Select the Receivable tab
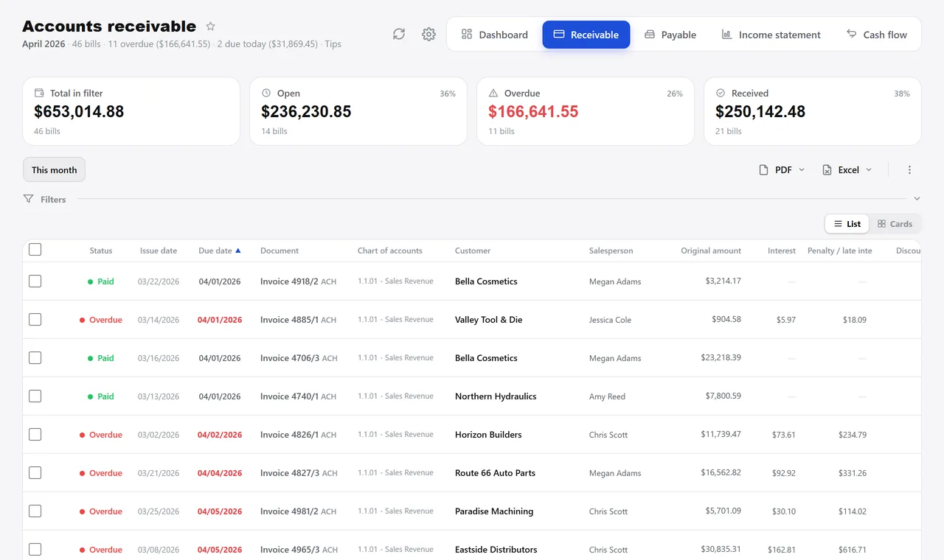The height and width of the screenshot is (560, 944). click(586, 35)
